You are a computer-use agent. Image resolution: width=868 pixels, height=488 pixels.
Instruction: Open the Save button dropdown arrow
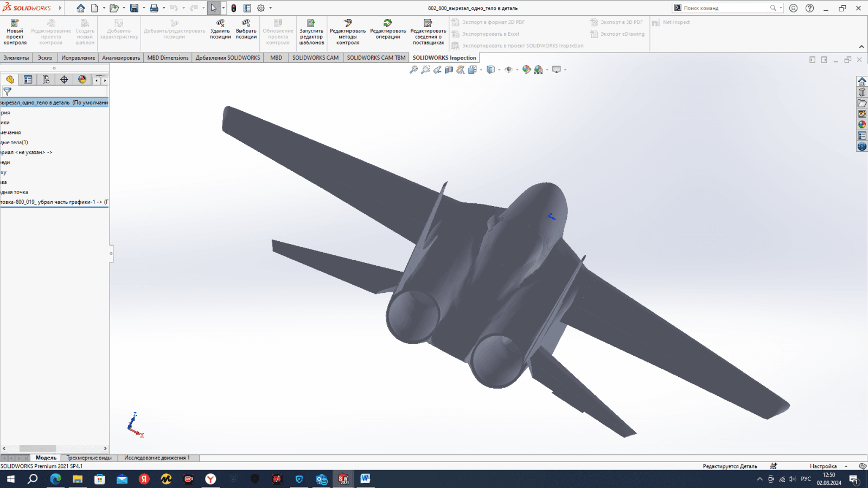tap(144, 8)
